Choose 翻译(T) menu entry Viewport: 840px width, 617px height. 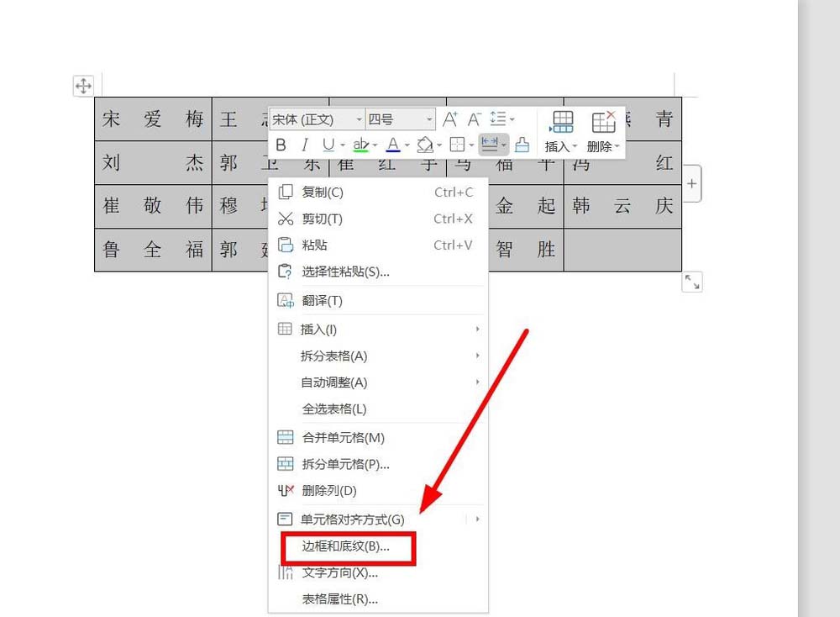tap(378, 301)
